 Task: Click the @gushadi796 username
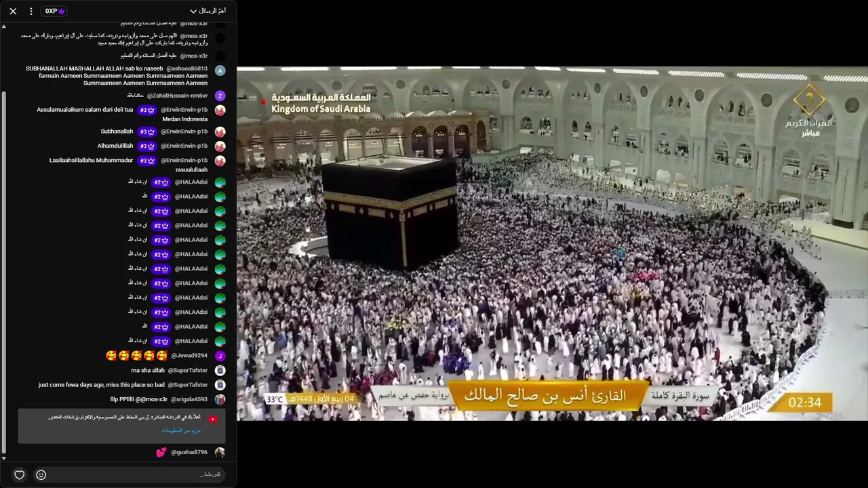(189, 452)
